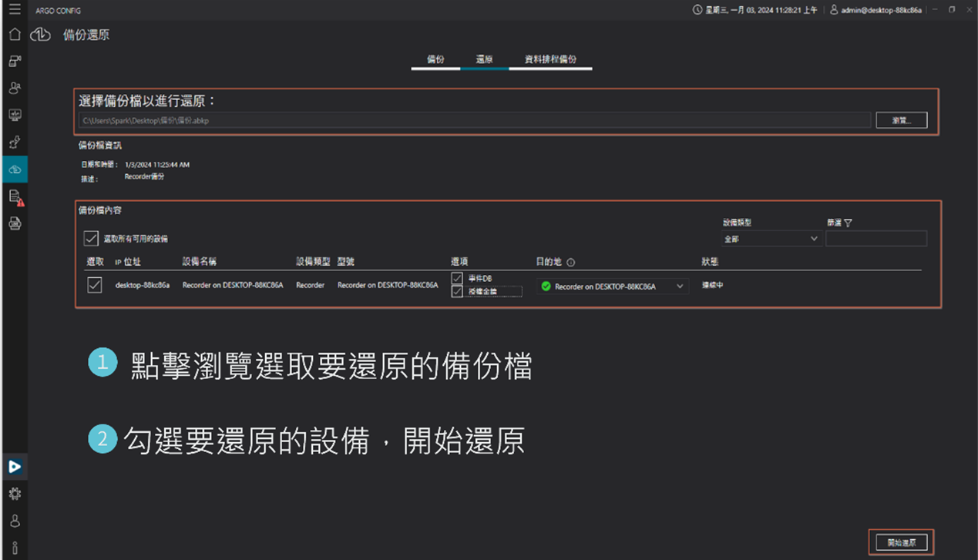The width and height of the screenshot is (978, 560).
Task: Toggle the 事件DB option checkbox
Action: (457, 278)
